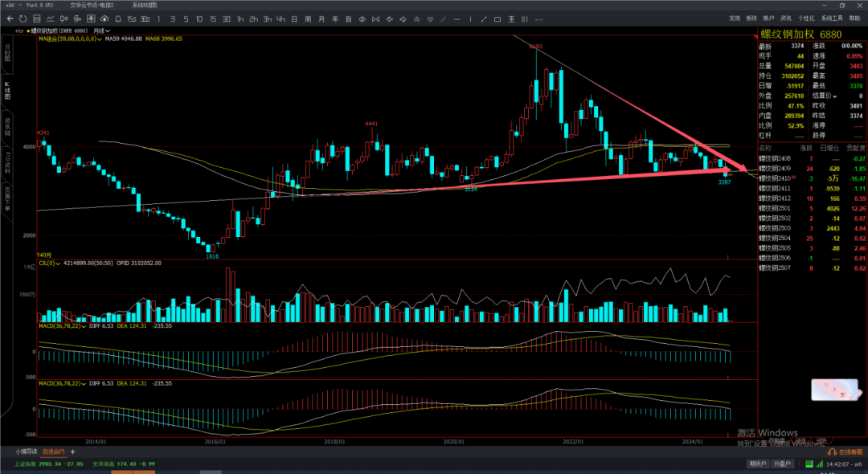Open the 分时图 side panel tab
The image size is (868, 474).
[8, 56]
